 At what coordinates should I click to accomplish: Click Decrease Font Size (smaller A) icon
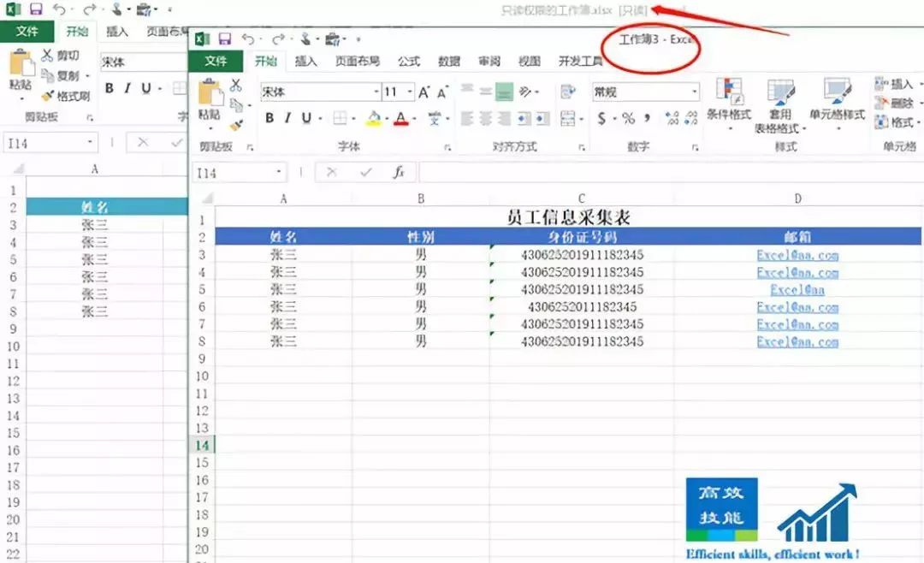click(x=442, y=92)
